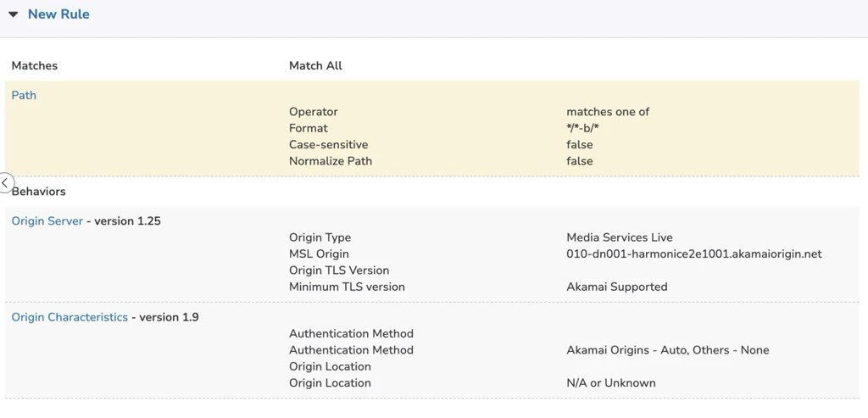The width and height of the screenshot is (868, 418).
Task: Click the New Rule heading
Action: click(58, 14)
